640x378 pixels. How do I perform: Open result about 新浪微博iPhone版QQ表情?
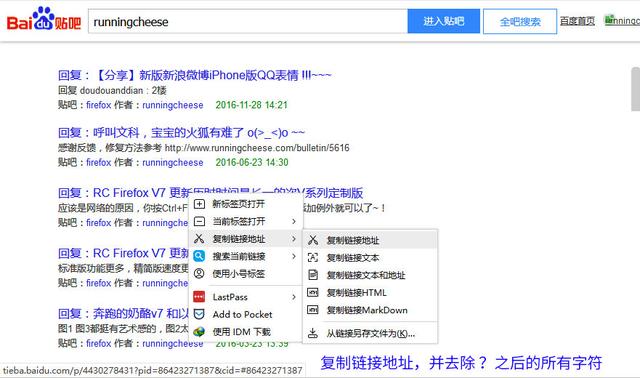click(x=194, y=75)
